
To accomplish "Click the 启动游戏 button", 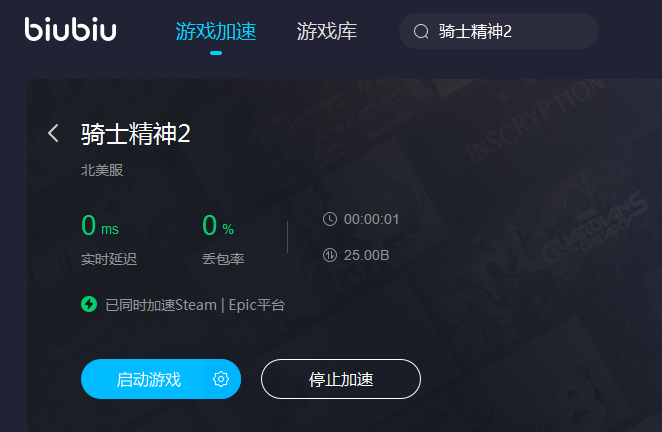I will click(x=149, y=379).
